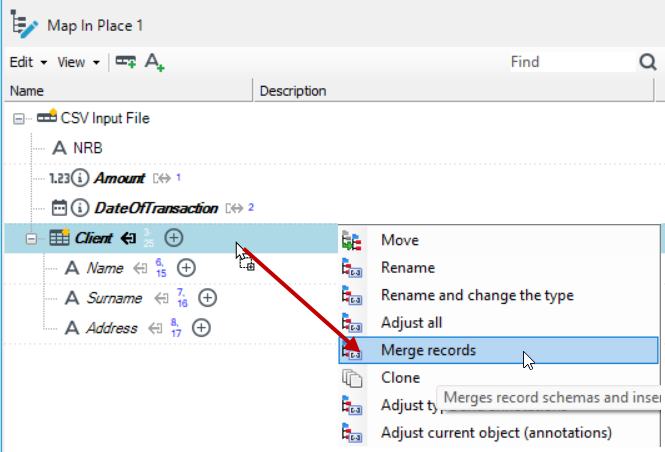Screen dimensions: 665x452
Task: Click the add text field toolbar icon
Action: (x=154, y=62)
